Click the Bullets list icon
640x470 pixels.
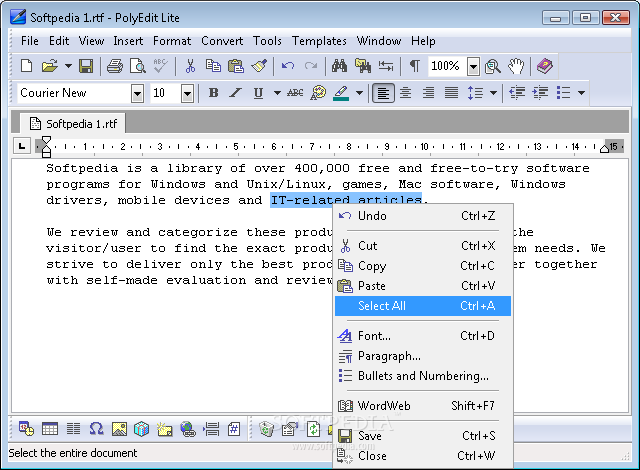(563, 93)
